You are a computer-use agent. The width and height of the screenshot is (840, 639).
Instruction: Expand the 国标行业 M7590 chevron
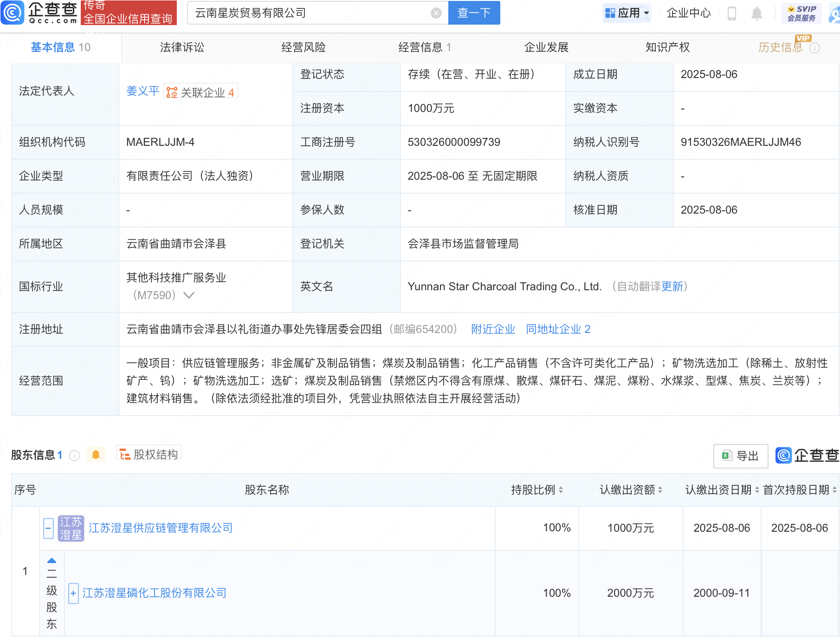(188, 295)
